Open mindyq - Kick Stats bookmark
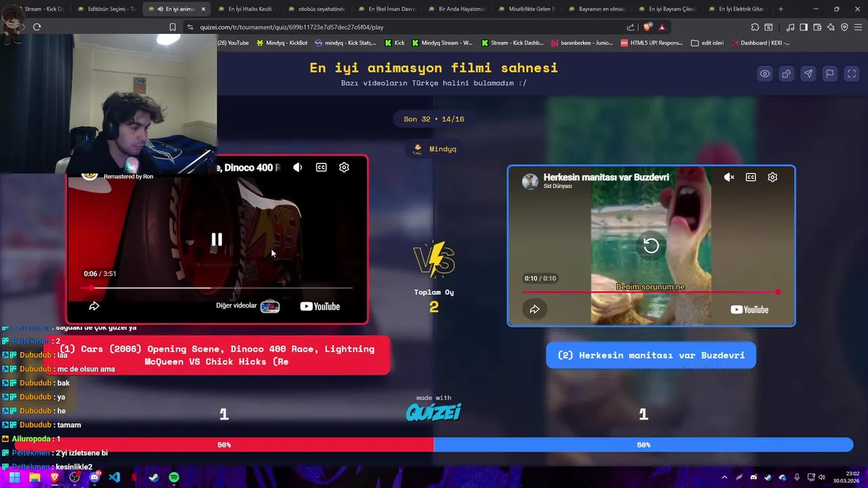The width and height of the screenshot is (868, 488). [345, 43]
